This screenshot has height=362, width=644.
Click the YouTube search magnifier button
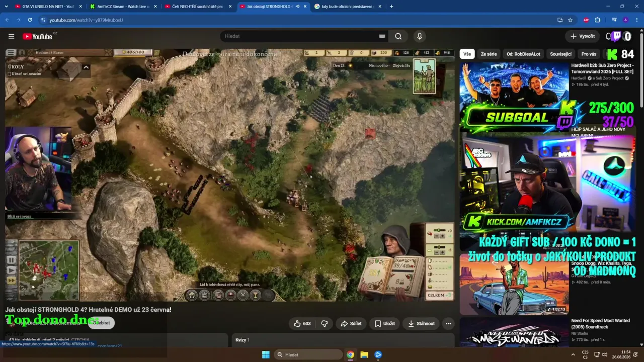tap(398, 36)
